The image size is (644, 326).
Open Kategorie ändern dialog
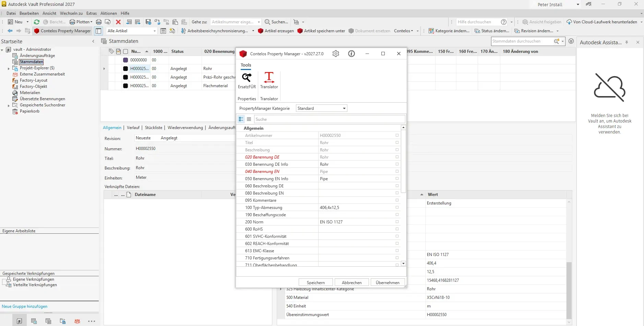coord(449,31)
